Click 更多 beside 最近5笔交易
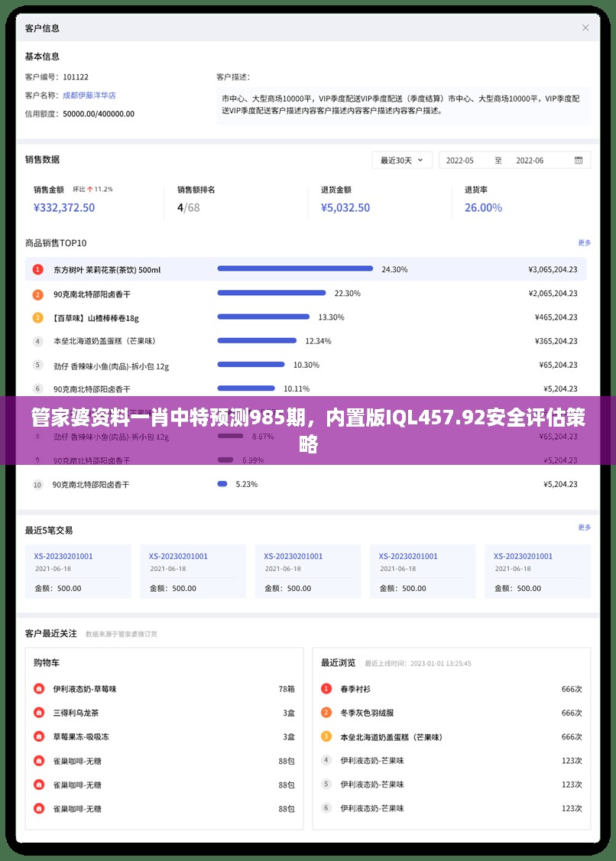Screen dimensions: 616x861 click(584, 528)
